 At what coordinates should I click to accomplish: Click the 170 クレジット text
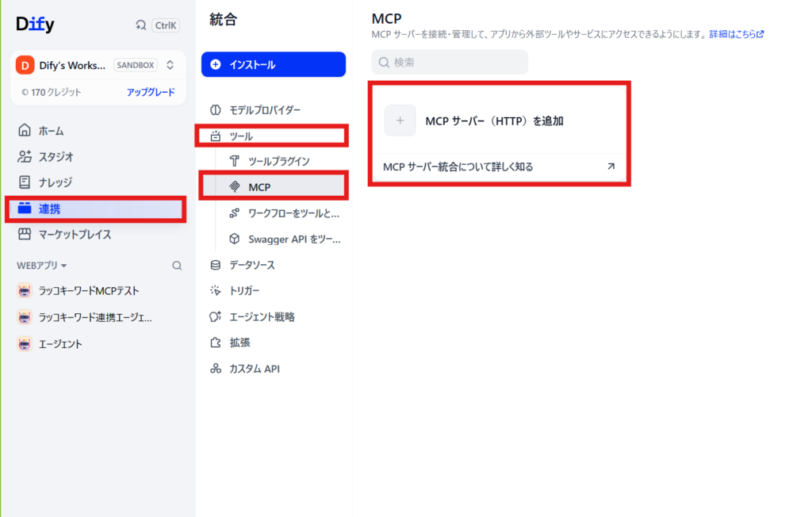[56, 92]
